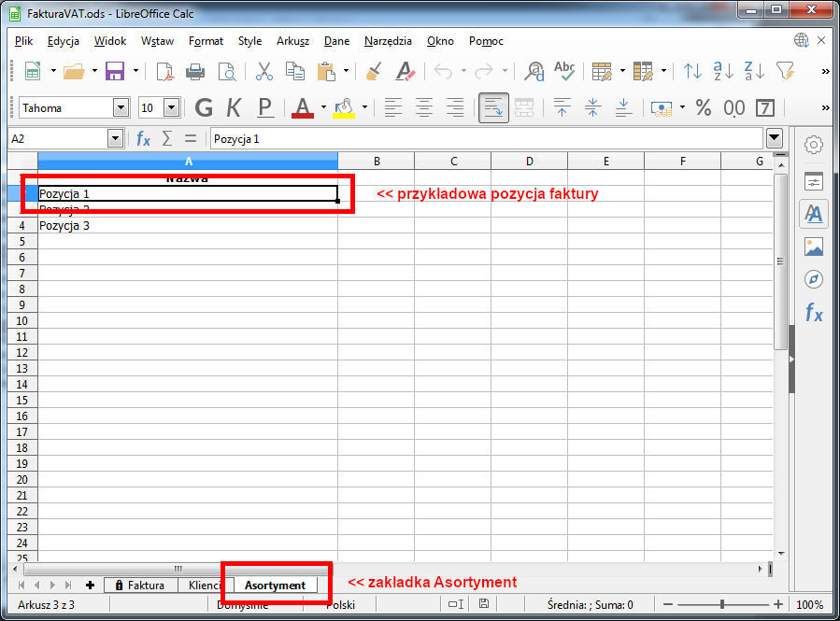Image resolution: width=840 pixels, height=621 pixels.
Task: Open the sidebar Gallery image icon
Action: [x=813, y=247]
